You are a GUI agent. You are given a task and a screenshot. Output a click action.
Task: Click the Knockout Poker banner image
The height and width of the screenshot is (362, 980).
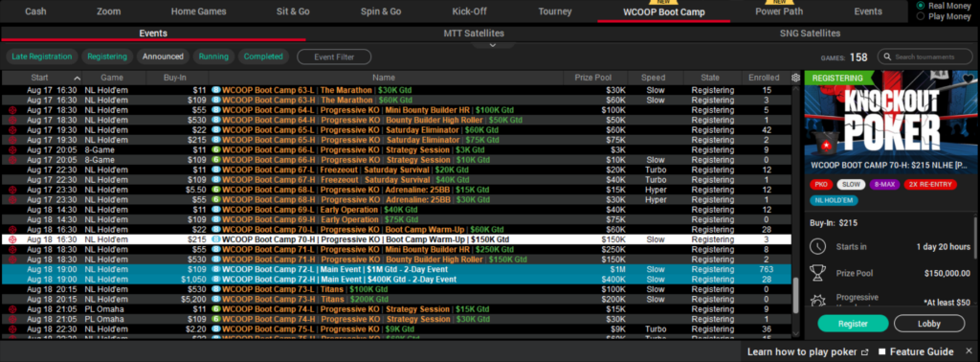tap(891, 122)
